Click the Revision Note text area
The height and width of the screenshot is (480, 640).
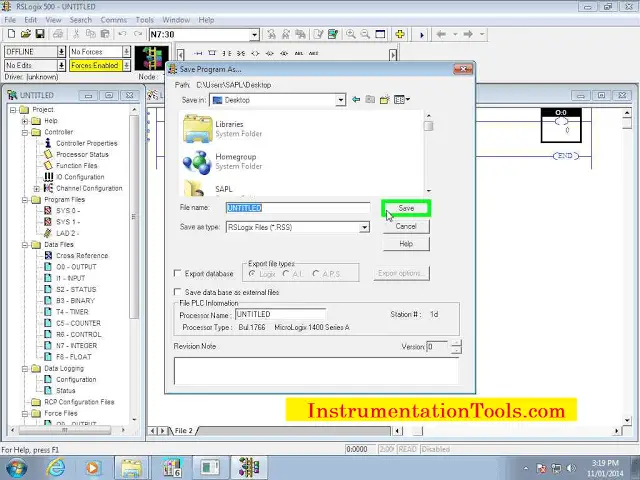[x=317, y=370]
